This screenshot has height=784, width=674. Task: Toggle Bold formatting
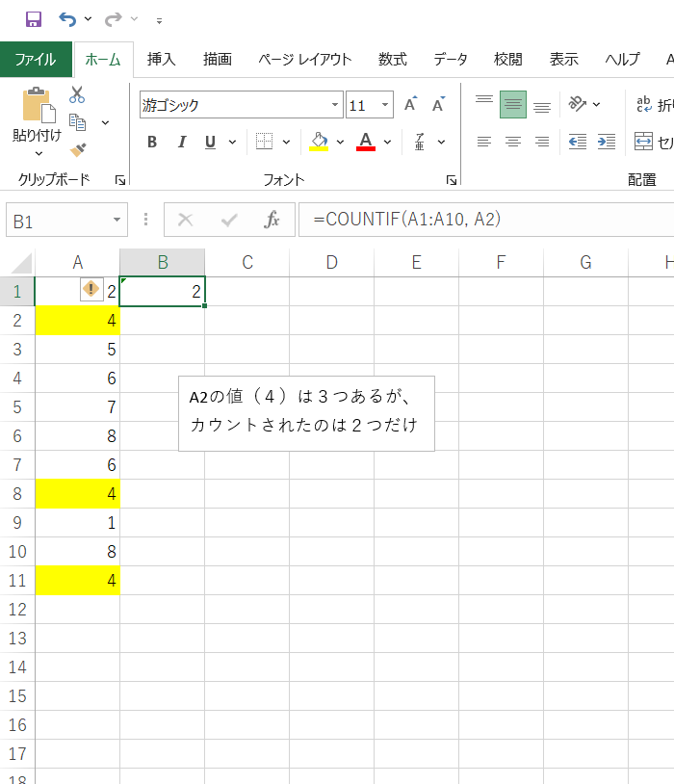152,143
